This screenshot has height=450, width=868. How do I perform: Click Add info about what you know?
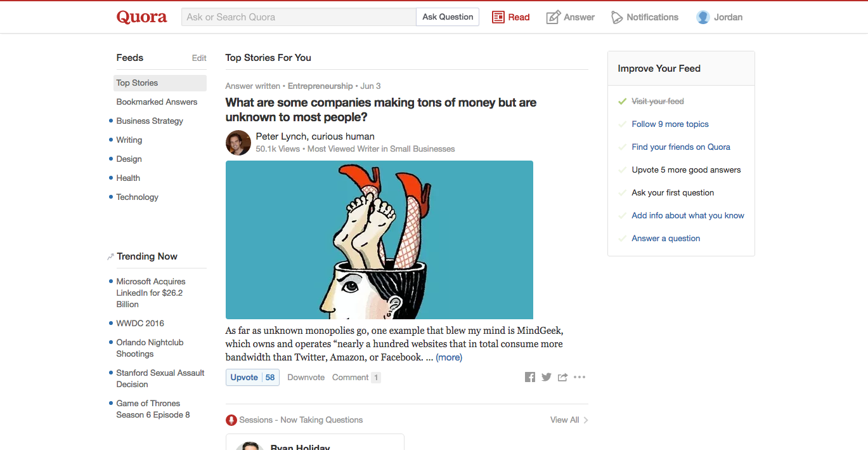pos(688,216)
